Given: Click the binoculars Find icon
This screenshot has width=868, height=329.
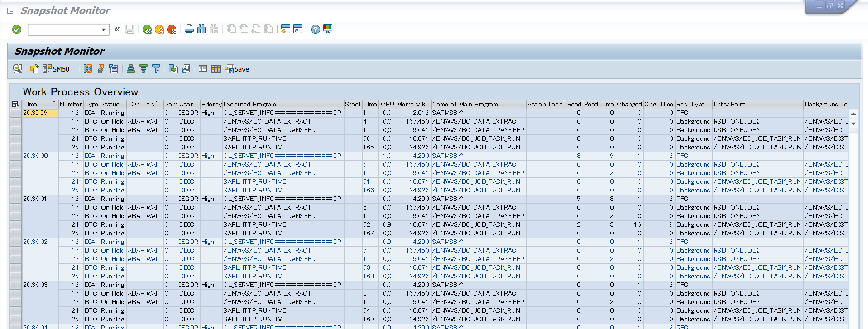Looking at the screenshot, I should (201, 29).
